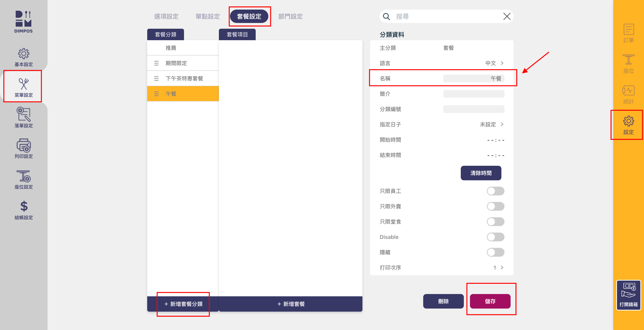644x330 pixels.
Task: Expand 打印次序 print order chevron
Action: pyautogui.click(x=502, y=268)
